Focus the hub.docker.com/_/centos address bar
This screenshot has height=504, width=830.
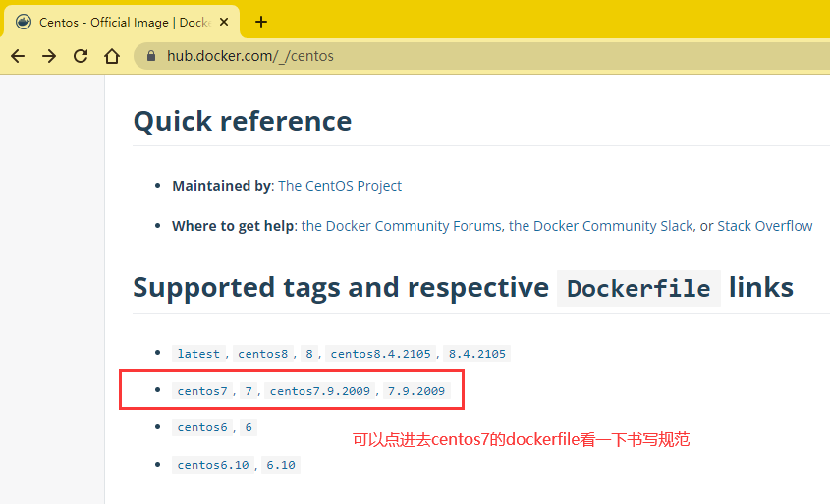(481, 56)
